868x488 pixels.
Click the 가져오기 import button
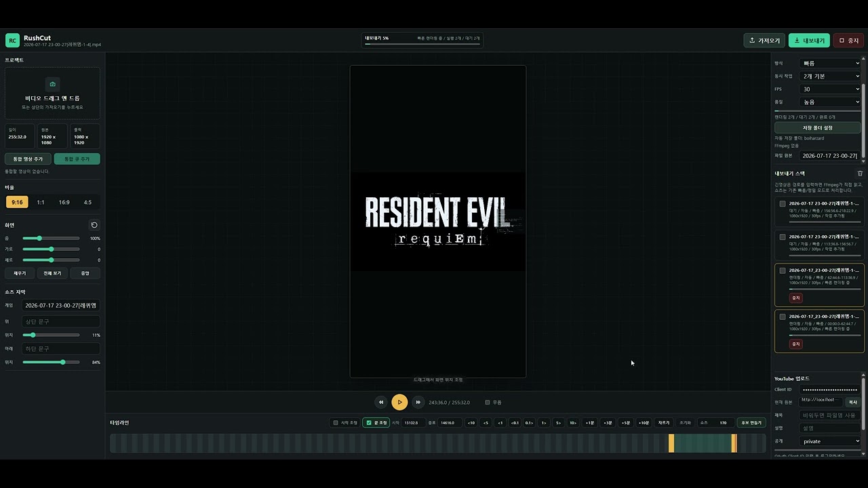pos(764,41)
